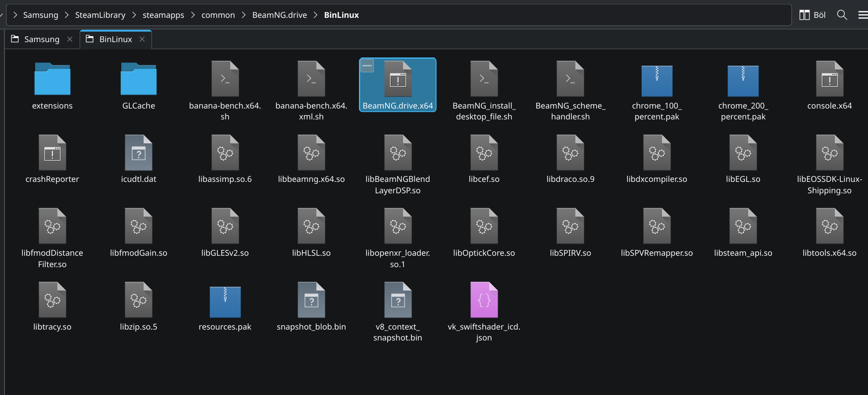Select the snapshot_blob.bin file icon
The height and width of the screenshot is (395, 868).
pyautogui.click(x=311, y=300)
